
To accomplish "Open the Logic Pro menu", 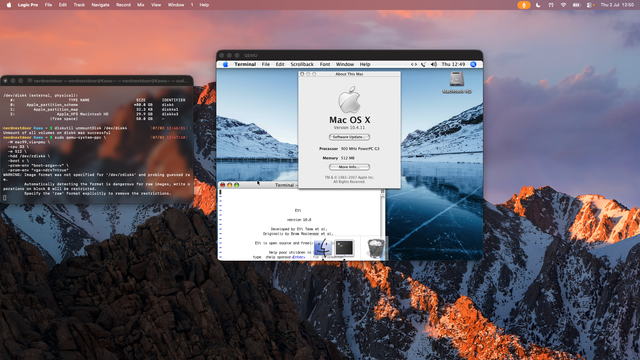I will pos(28,5).
